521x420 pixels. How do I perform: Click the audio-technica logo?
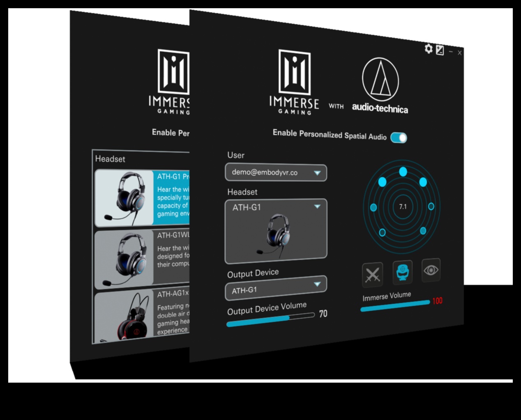[x=380, y=82]
